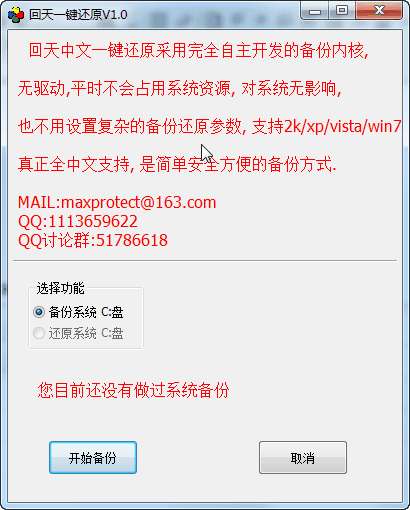This screenshot has height=510, width=410.
Task: Click the first description line about 备份内核
Action: tap(199, 51)
